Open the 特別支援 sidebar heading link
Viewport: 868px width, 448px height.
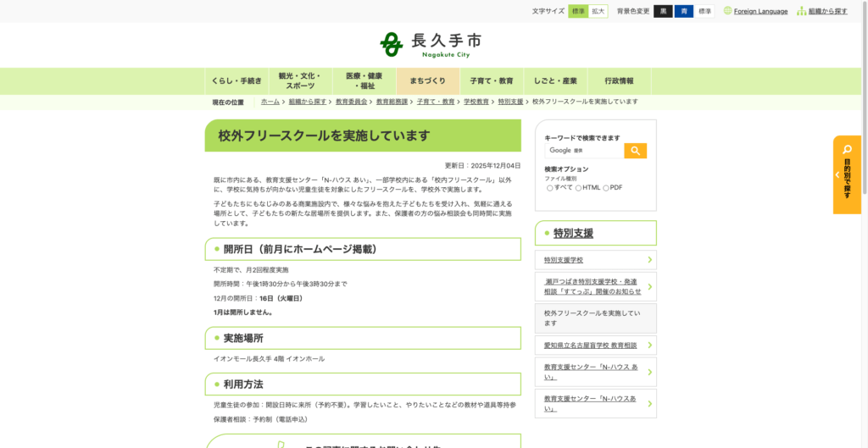574,234
